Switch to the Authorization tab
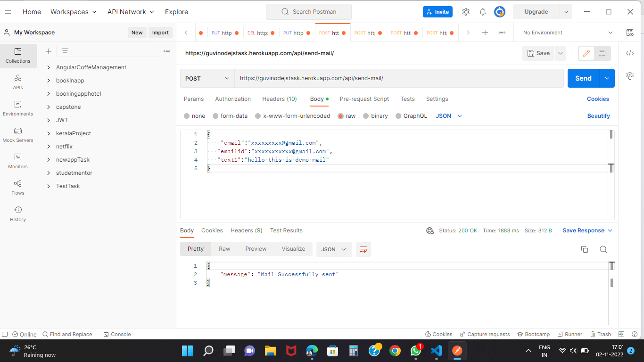The height and width of the screenshot is (362, 644). coord(233,99)
